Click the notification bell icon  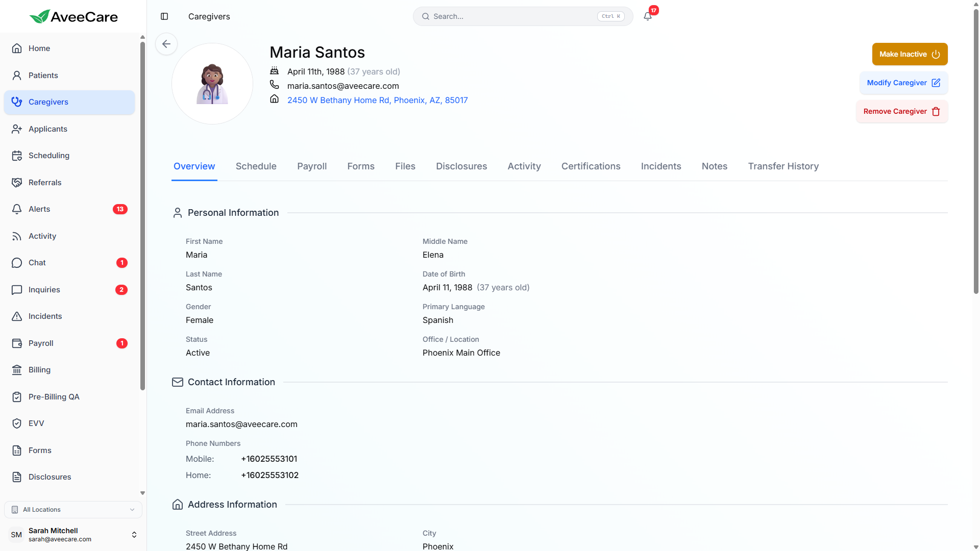click(648, 16)
